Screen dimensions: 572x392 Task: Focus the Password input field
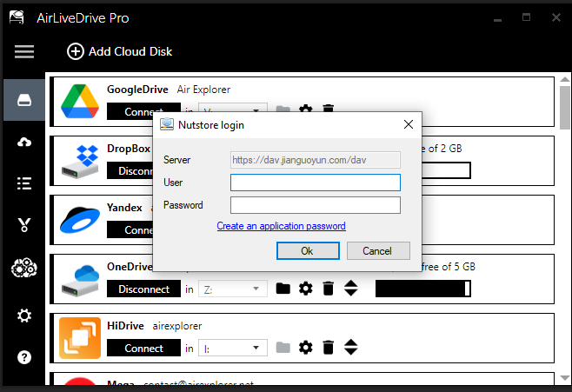[316, 205]
